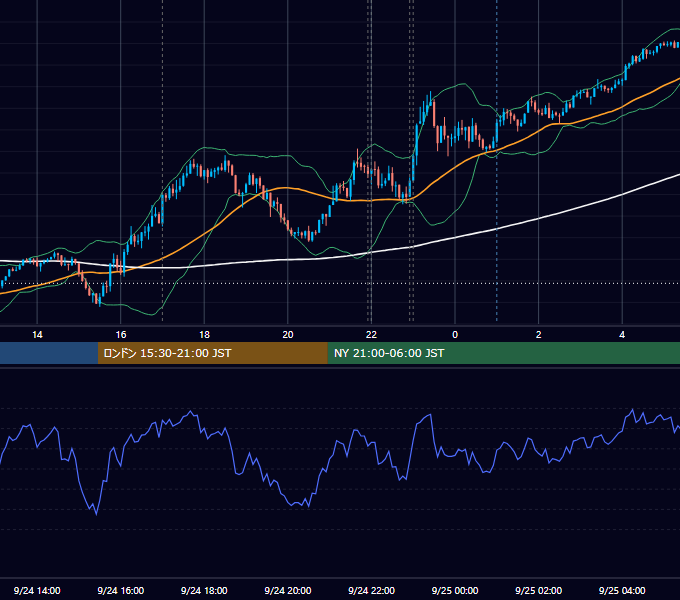The image size is (680, 600).
Task: Click the 14 hour axis label
Action: click(x=37, y=335)
